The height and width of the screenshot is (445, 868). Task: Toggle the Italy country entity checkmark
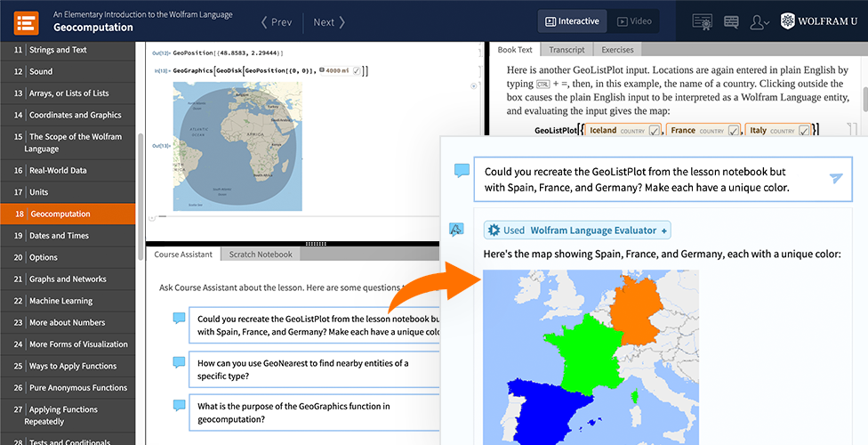[x=804, y=131]
